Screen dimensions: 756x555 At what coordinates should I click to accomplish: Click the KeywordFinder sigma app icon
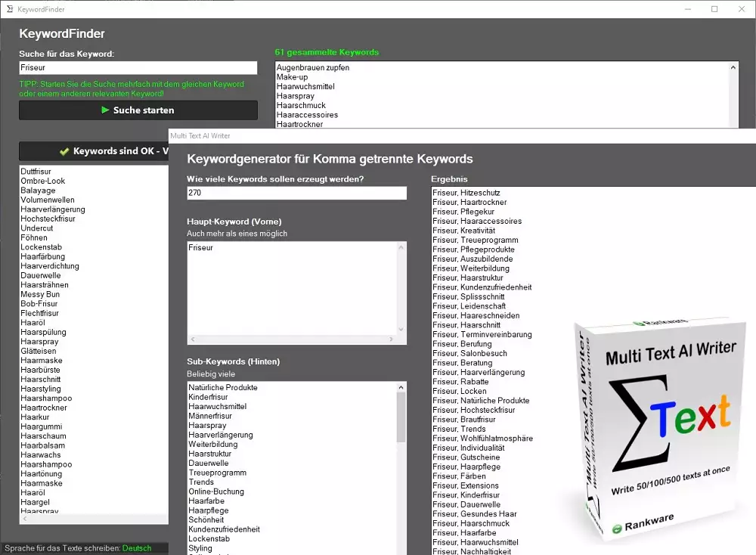point(10,9)
